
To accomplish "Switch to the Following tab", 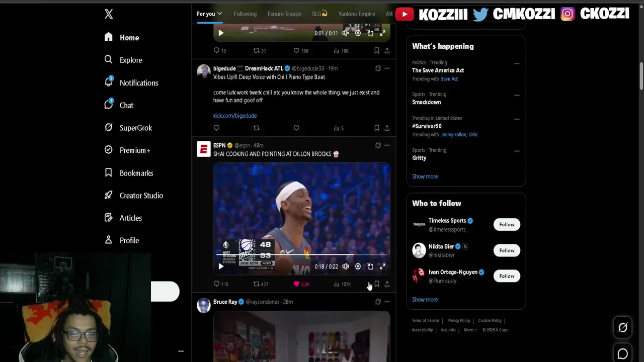I will 245,14.
